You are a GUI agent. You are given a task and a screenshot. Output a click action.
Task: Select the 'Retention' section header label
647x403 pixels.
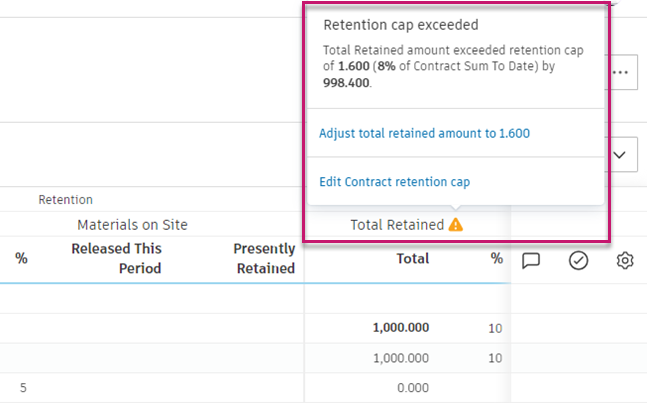click(x=66, y=200)
